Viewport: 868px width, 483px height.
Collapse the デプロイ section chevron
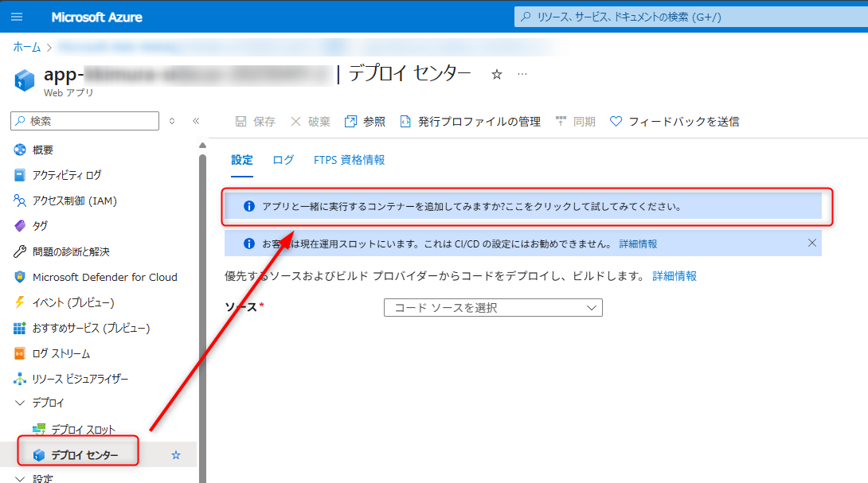(x=20, y=403)
